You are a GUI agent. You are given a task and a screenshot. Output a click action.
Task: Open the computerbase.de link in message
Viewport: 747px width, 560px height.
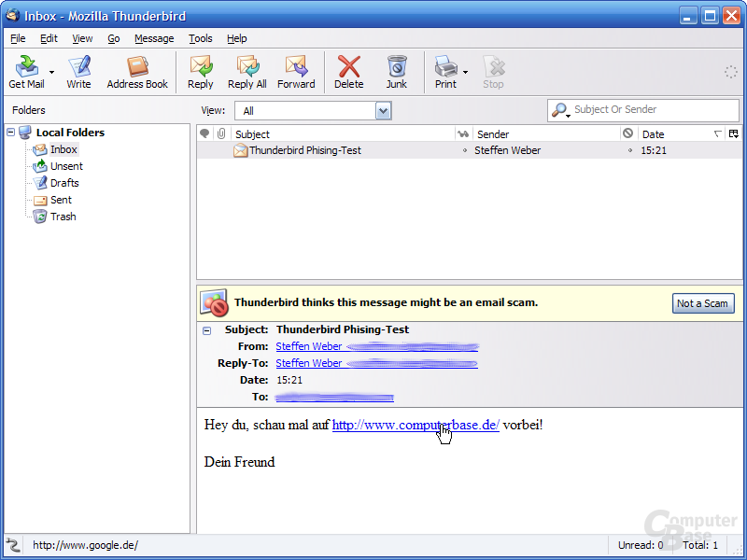(416, 425)
